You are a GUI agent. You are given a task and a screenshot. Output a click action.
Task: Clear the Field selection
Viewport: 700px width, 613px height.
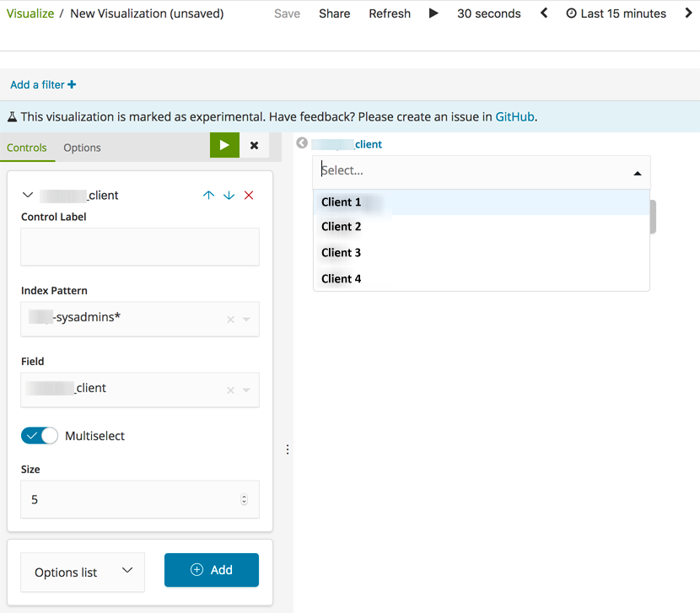coord(230,390)
